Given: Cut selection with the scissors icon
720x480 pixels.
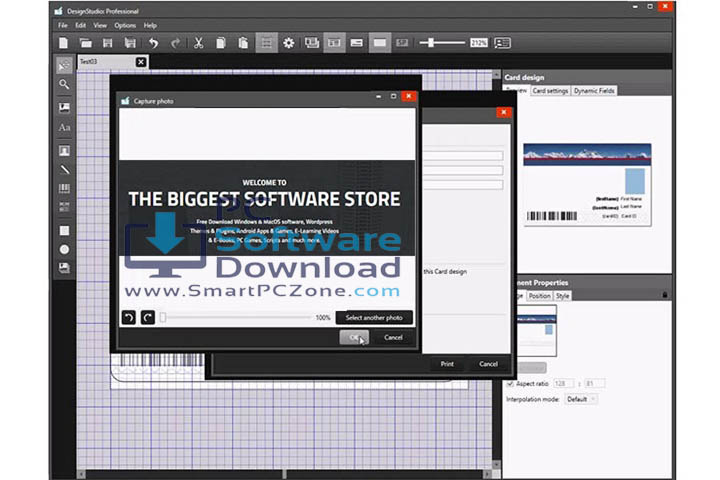Looking at the screenshot, I should [198, 43].
